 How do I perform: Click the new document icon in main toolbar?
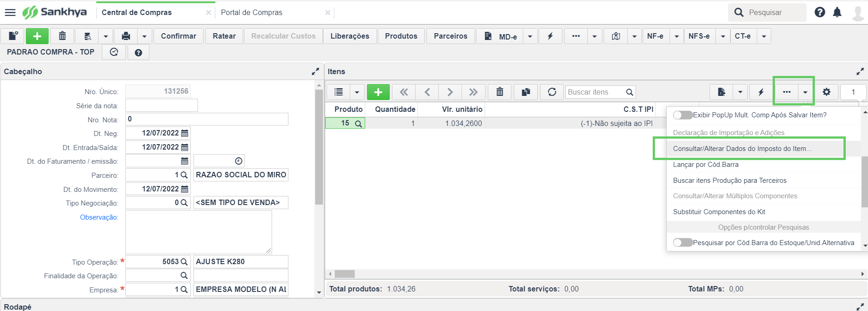pyautogui.click(x=13, y=36)
